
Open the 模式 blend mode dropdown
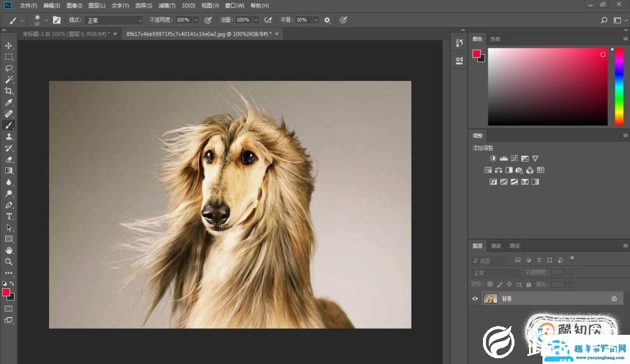click(114, 20)
